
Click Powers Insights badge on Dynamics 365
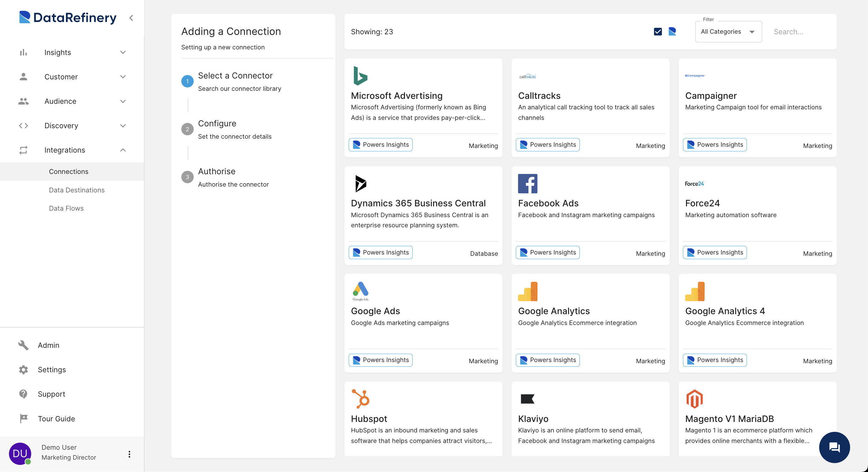pos(381,252)
